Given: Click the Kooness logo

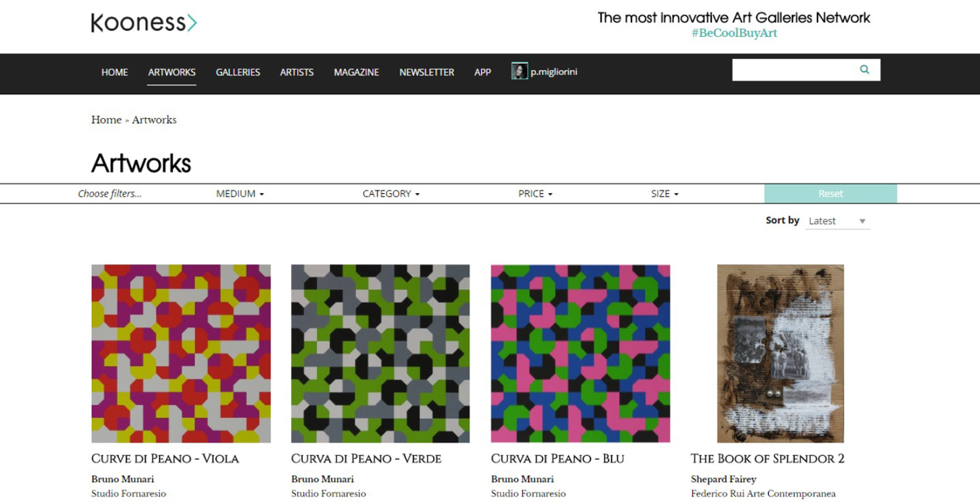Looking at the screenshot, I should coord(144,23).
